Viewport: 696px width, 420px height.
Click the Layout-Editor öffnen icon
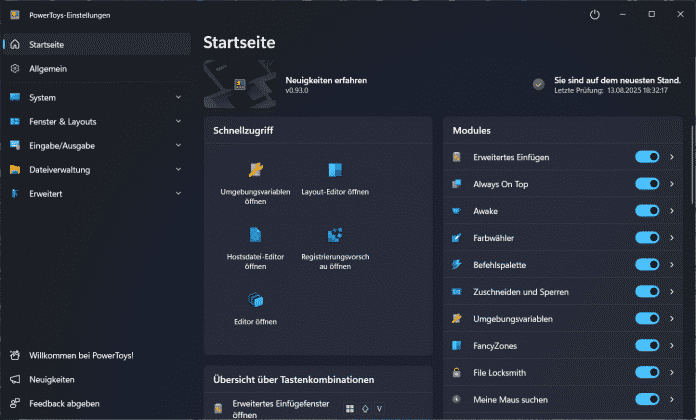point(336,169)
